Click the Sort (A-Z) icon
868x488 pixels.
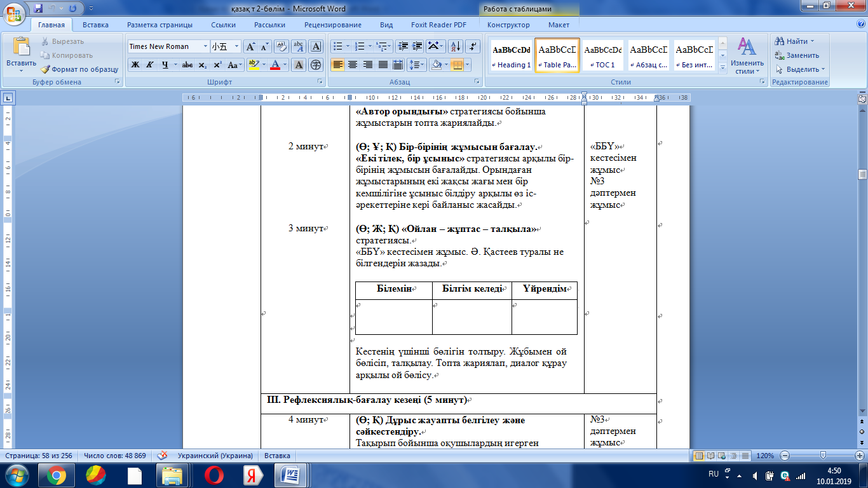(x=456, y=46)
